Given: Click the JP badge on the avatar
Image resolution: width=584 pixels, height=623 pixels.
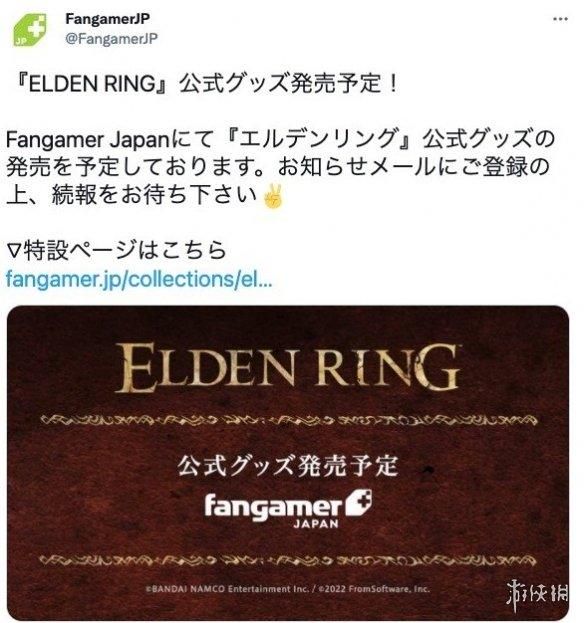Looking at the screenshot, I should pyautogui.click(x=20, y=41).
